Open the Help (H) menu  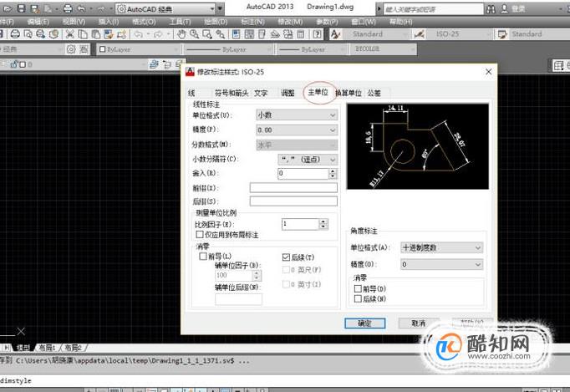click(401, 22)
